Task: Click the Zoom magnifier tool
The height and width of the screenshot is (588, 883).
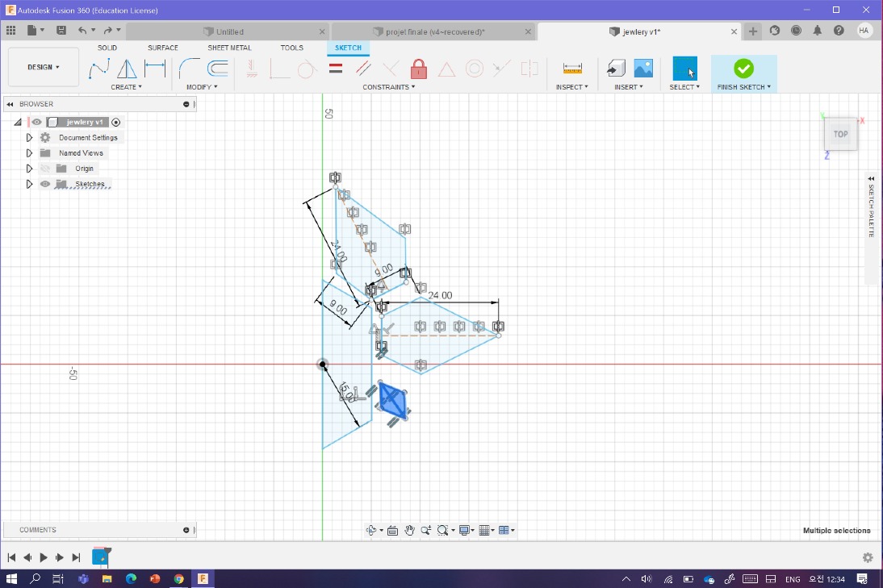Action: click(x=425, y=530)
